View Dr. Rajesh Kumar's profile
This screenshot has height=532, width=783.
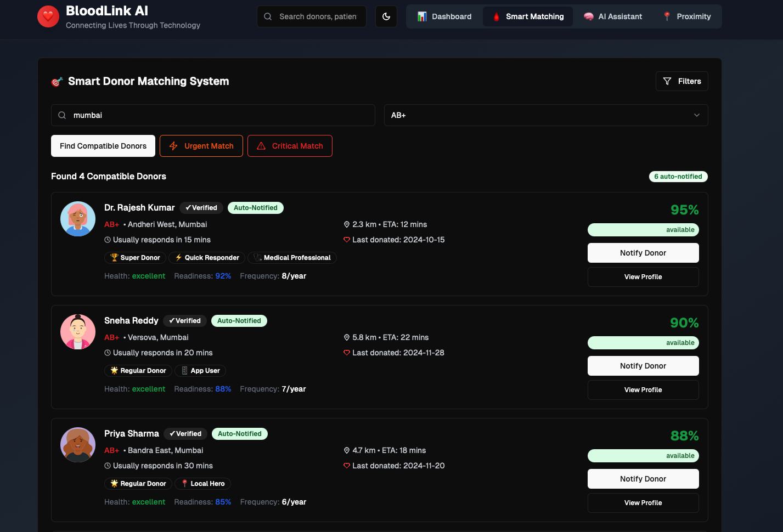pos(643,277)
